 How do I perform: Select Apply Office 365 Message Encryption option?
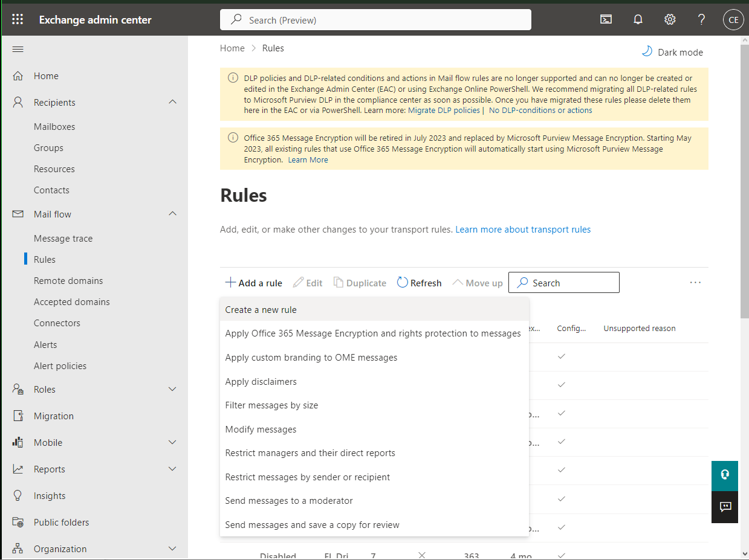pyautogui.click(x=374, y=333)
